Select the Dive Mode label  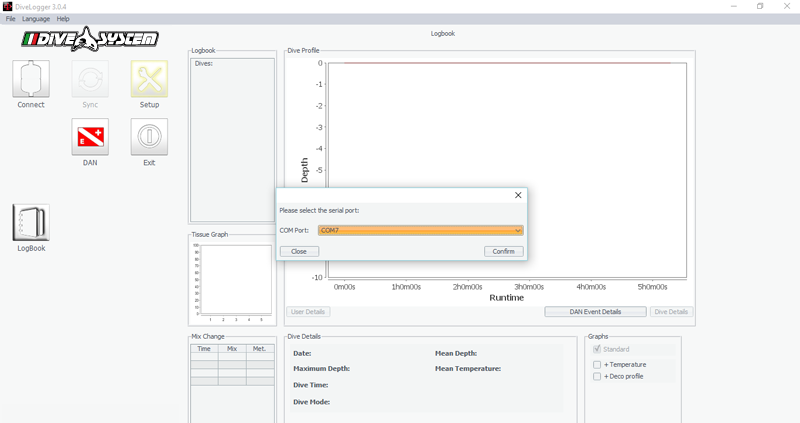pyautogui.click(x=311, y=402)
